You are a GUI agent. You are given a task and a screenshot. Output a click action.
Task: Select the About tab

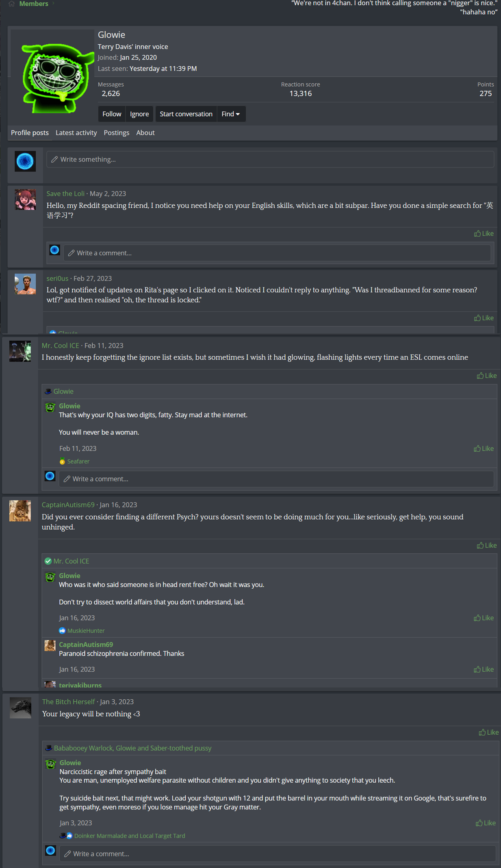(x=145, y=133)
